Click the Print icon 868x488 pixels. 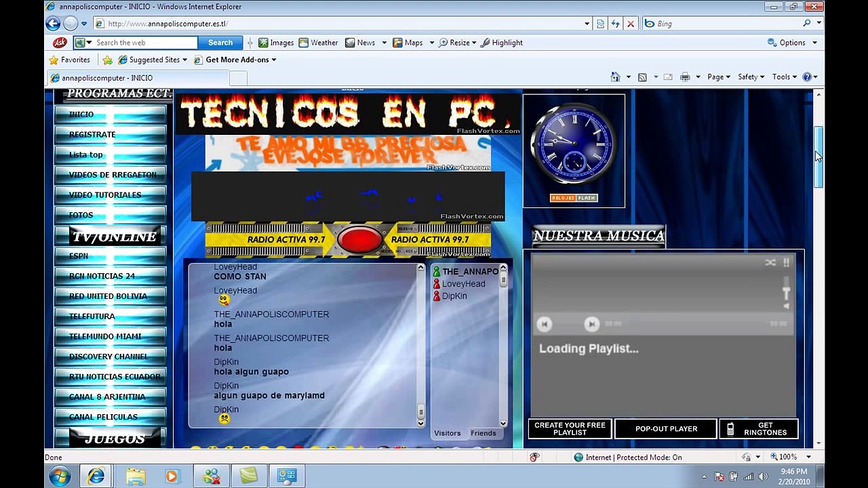tap(685, 77)
